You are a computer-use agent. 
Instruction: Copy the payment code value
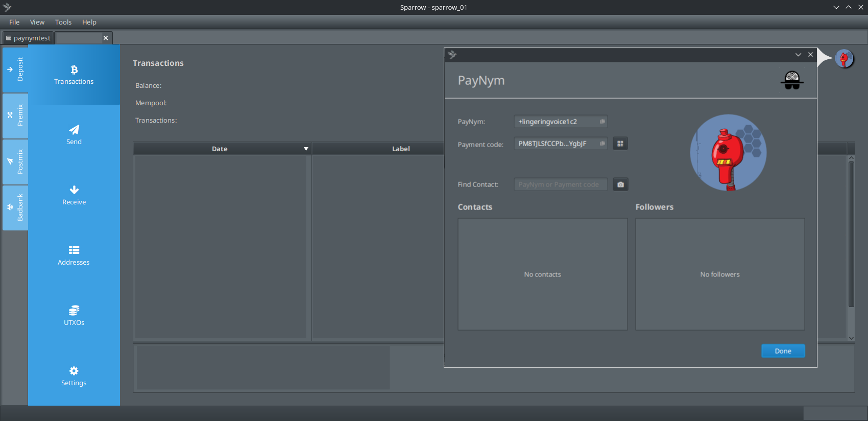pyautogui.click(x=602, y=144)
